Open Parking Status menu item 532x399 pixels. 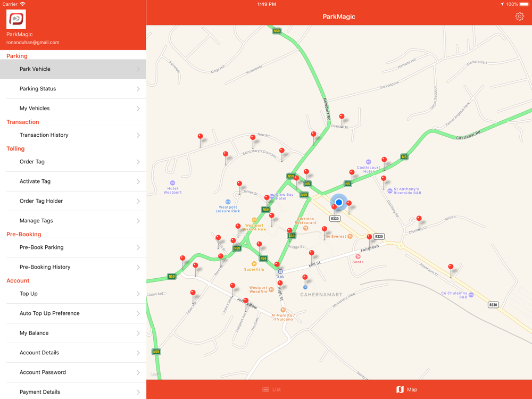point(73,88)
